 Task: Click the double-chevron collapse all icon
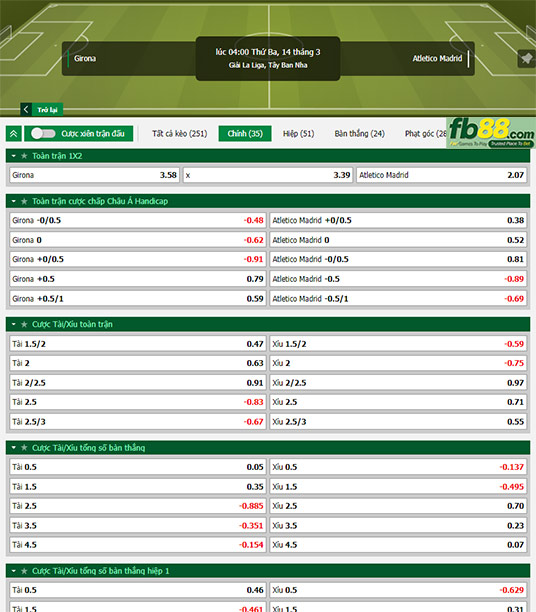click(x=14, y=134)
